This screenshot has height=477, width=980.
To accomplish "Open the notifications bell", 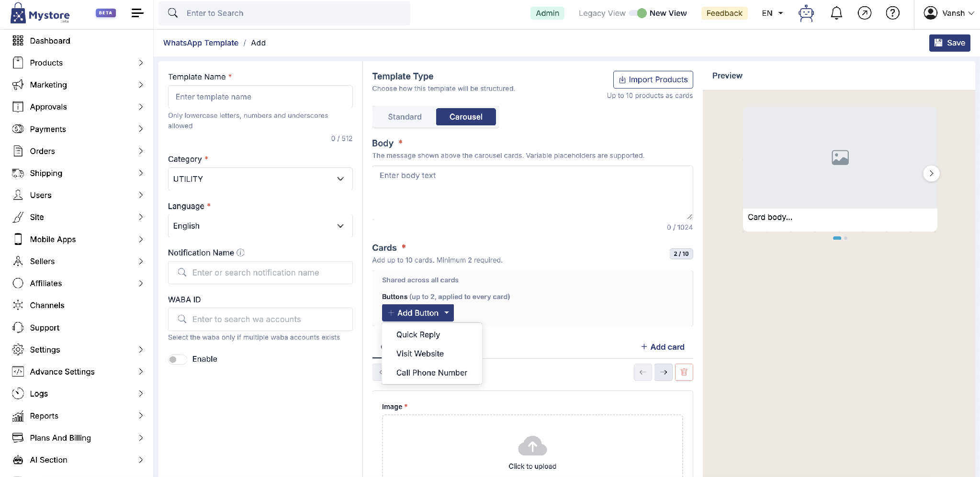I will pos(836,13).
